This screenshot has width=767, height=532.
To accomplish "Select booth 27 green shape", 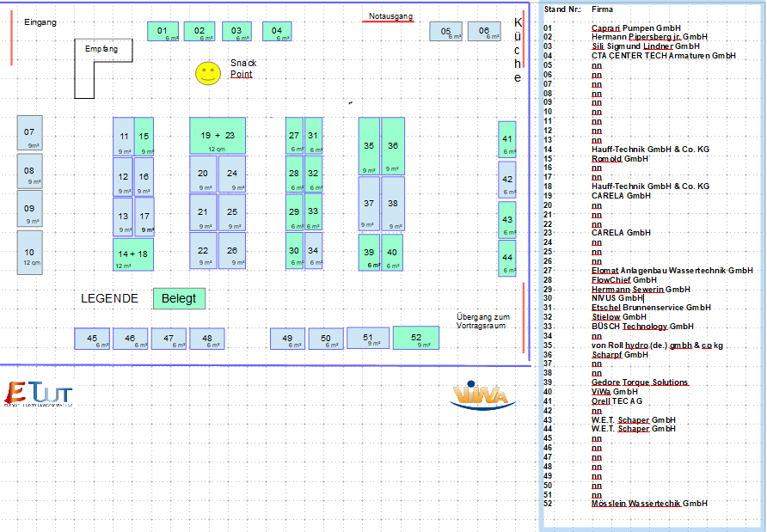I will coord(294,136).
